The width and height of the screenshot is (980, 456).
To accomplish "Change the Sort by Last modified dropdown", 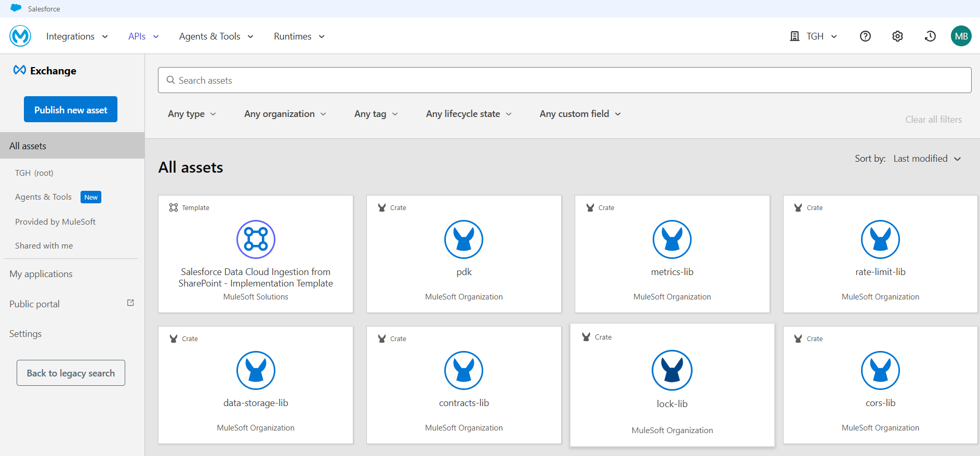I will click(926, 159).
